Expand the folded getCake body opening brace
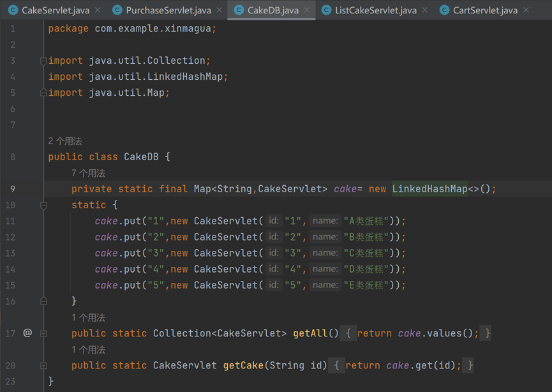This screenshot has width=552, height=392. (336, 365)
